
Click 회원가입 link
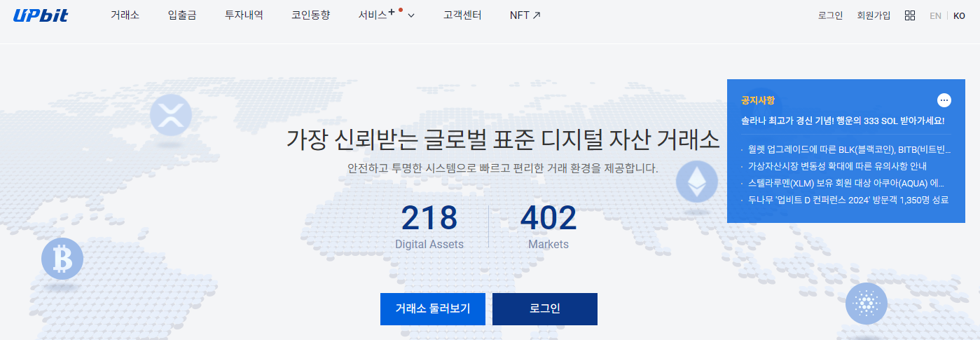[874, 15]
